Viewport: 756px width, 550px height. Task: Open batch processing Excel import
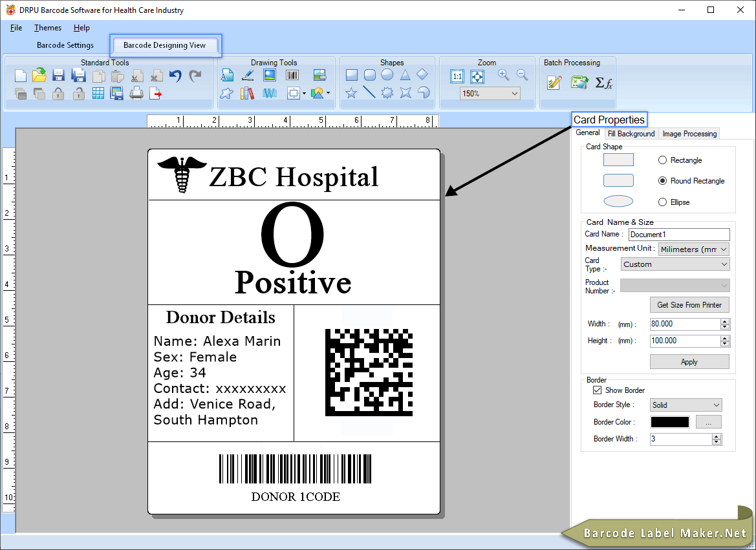tap(579, 83)
